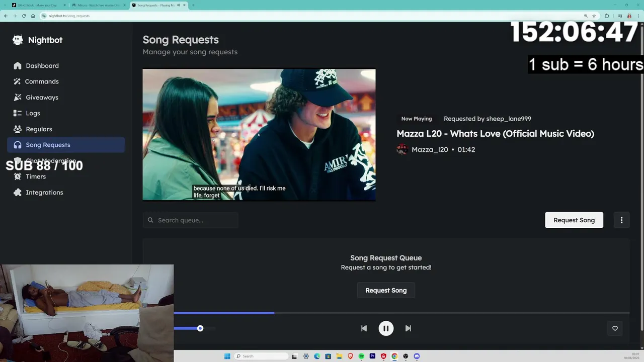Click Request Song under the Song Request Queue heading
This screenshot has height=362, width=644.
386,290
